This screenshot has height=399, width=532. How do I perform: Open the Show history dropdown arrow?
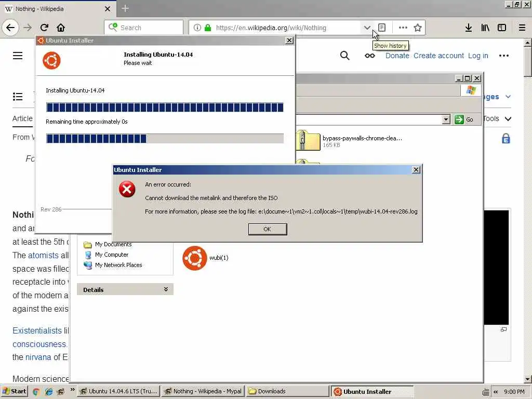tap(367, 28)
